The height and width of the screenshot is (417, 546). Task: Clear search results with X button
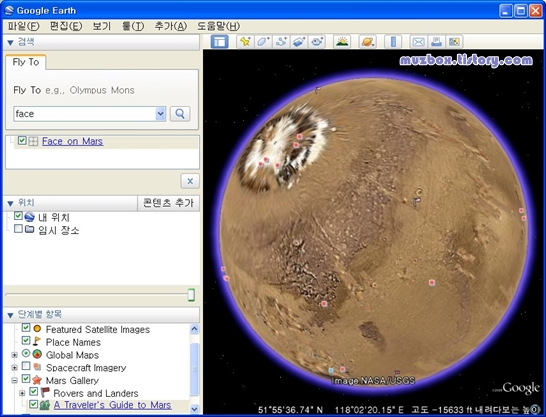pos(190,181)
